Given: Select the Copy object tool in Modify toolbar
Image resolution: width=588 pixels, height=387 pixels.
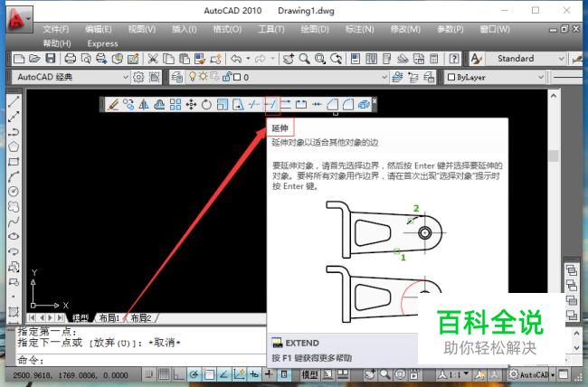Looking at the screenshot, I should click(x=128, y=104).
